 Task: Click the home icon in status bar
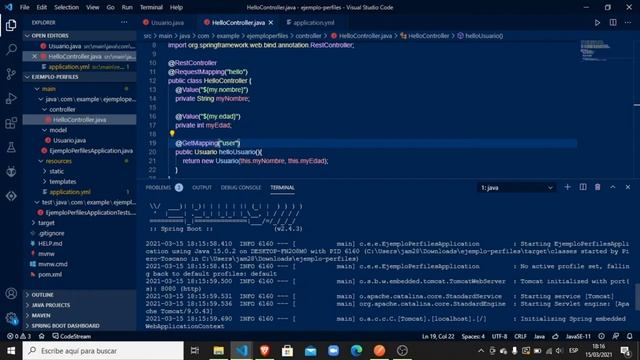click(41, 336)
